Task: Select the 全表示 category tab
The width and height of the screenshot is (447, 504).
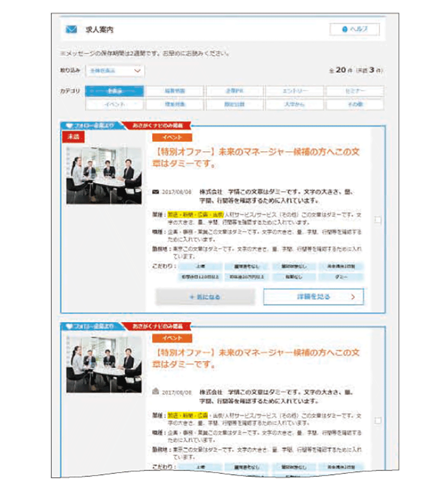Action: [114, 91]
